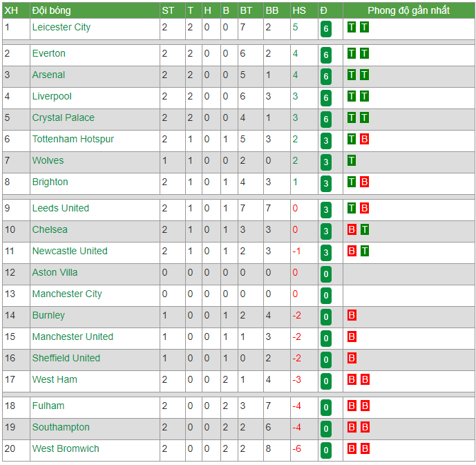Click Tottenham Hotspur's red B form badge
The image size is (476, 465).
tap(364, 140)
